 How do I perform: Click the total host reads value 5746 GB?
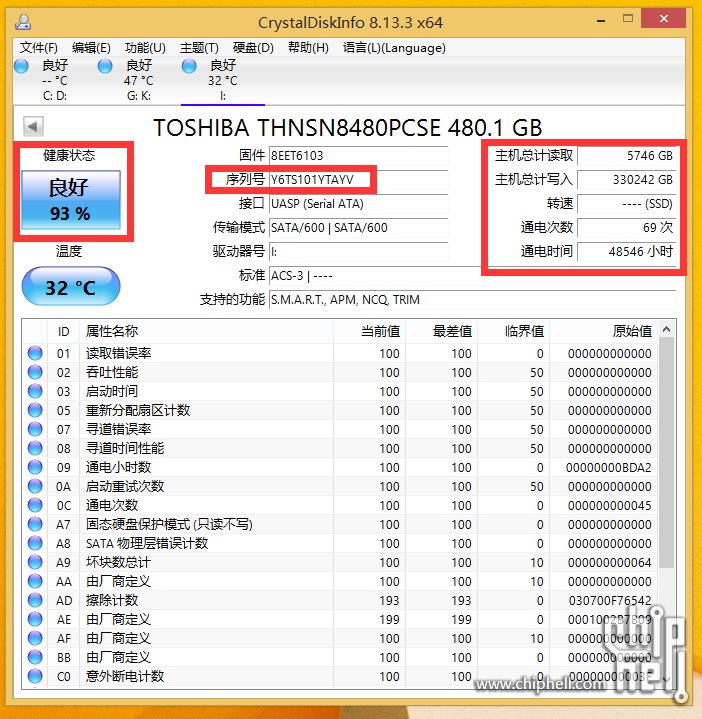627,156
